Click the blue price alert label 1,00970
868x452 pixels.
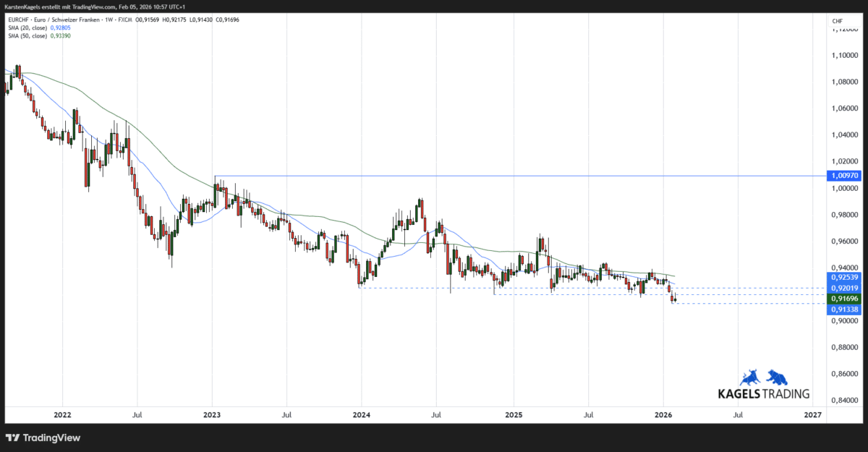(x=844, y=175)
